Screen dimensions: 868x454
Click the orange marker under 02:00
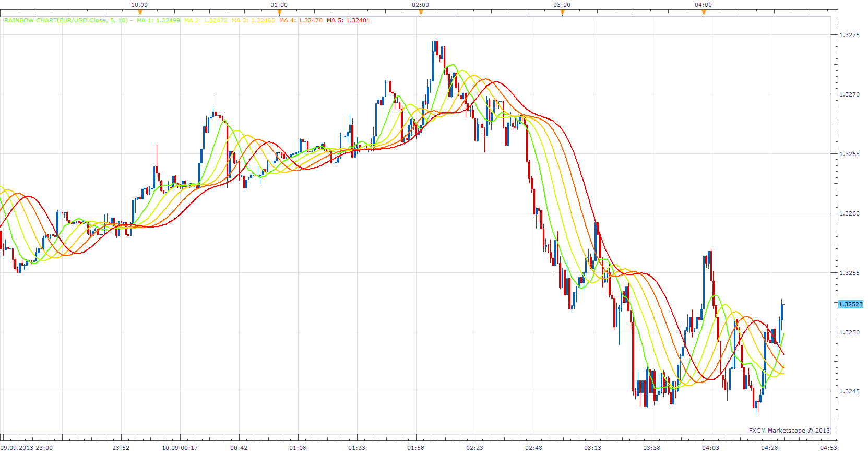[421, 13]
